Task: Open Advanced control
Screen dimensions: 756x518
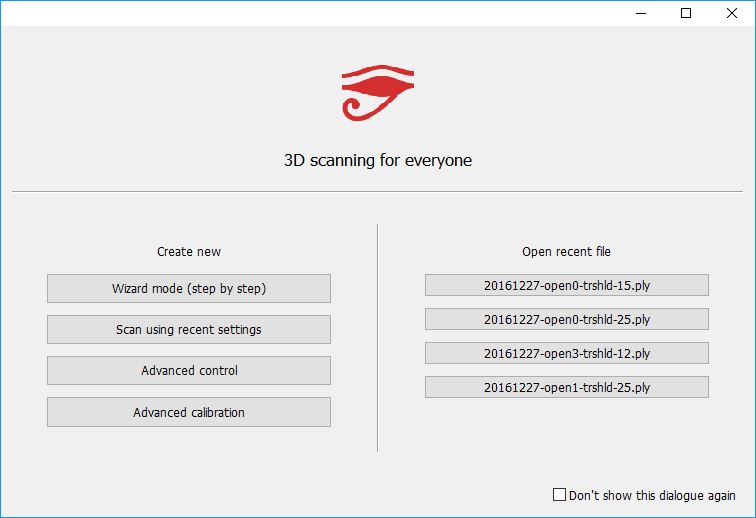Action: tap(189, 370)
